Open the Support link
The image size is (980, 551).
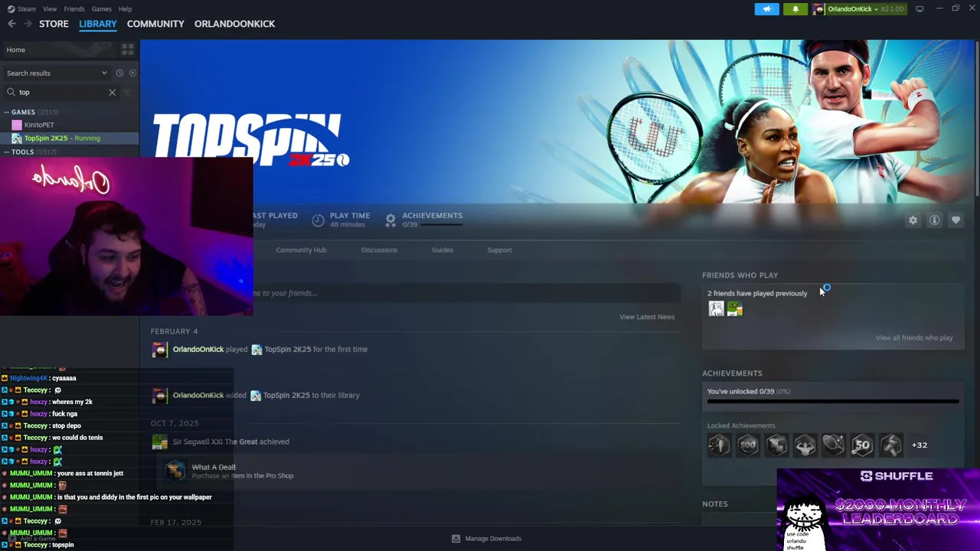pos(499,249)
